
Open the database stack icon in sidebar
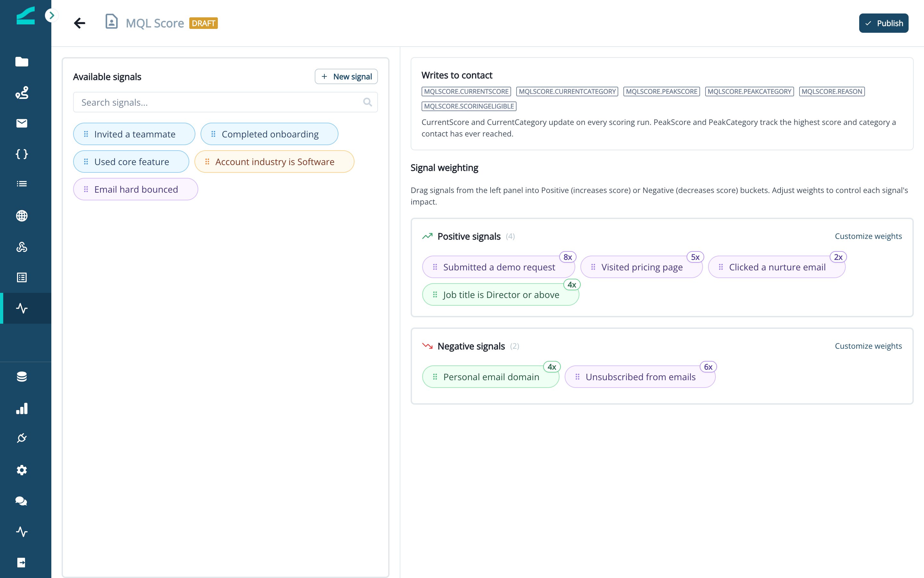22,377
